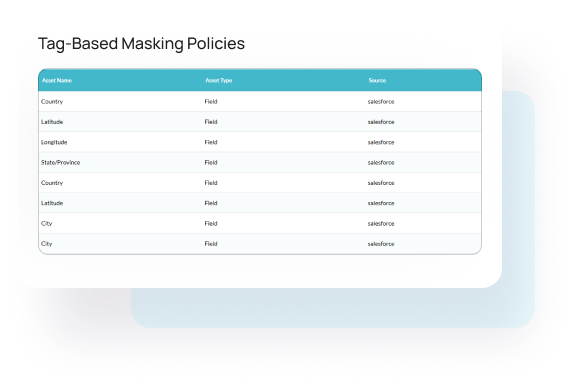
Task: Click salesforce in the Longitude row
Action: [381, 142]
